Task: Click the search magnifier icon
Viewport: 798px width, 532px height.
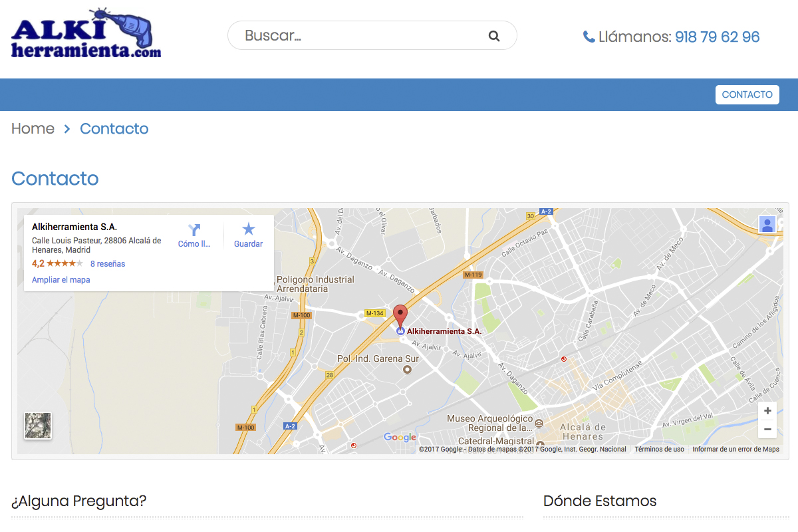Action: pyautogui.click(x=494, y=36)
